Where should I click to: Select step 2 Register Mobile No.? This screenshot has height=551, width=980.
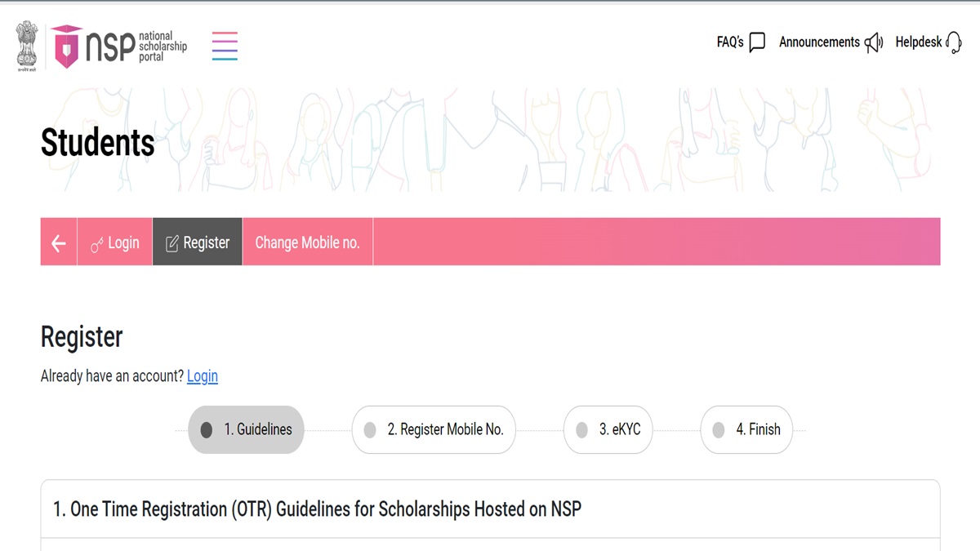[x=433, y=429]
